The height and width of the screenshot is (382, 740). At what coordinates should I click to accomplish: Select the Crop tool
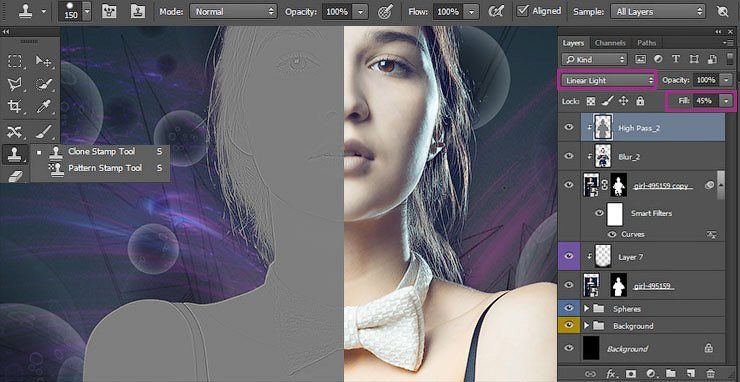click(15, 107)
